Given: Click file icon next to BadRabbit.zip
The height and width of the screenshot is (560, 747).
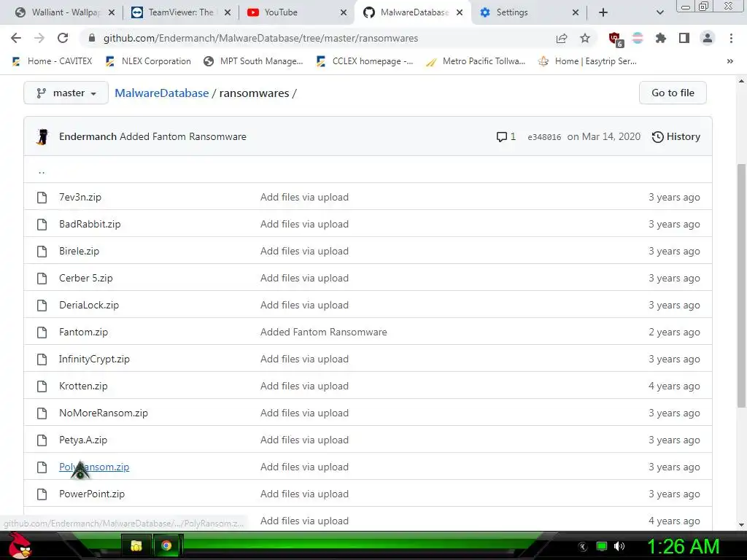Looking at the screenshot, I should [x=42, y=225].
